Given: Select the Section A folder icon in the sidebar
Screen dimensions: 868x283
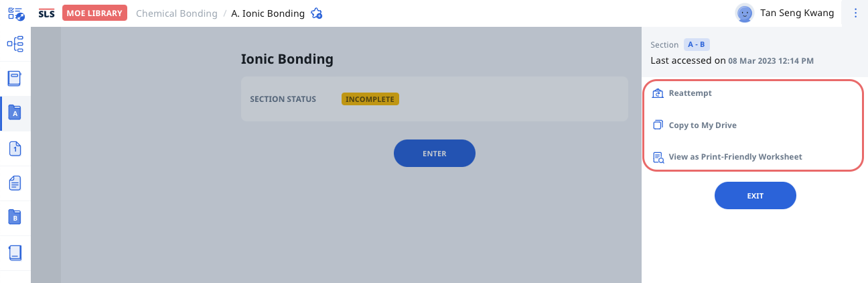Looking at the screenshot, I should [x=15, y=113].
